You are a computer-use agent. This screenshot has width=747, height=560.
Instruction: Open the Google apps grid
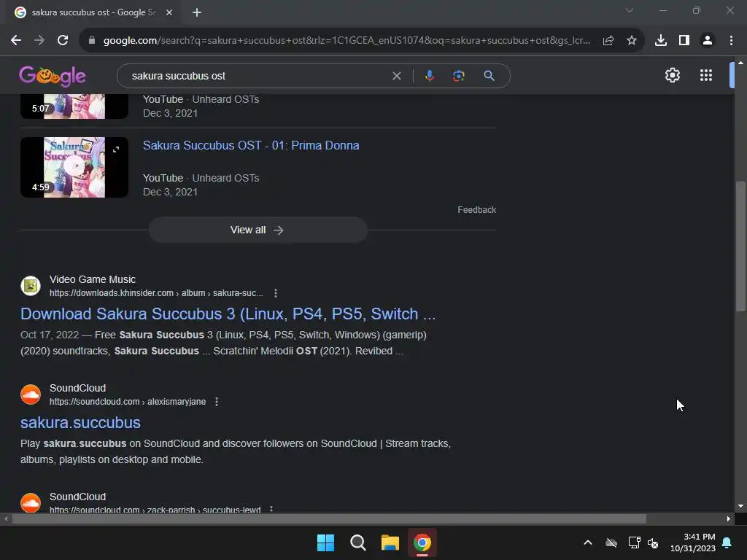(x=706, y=75)
